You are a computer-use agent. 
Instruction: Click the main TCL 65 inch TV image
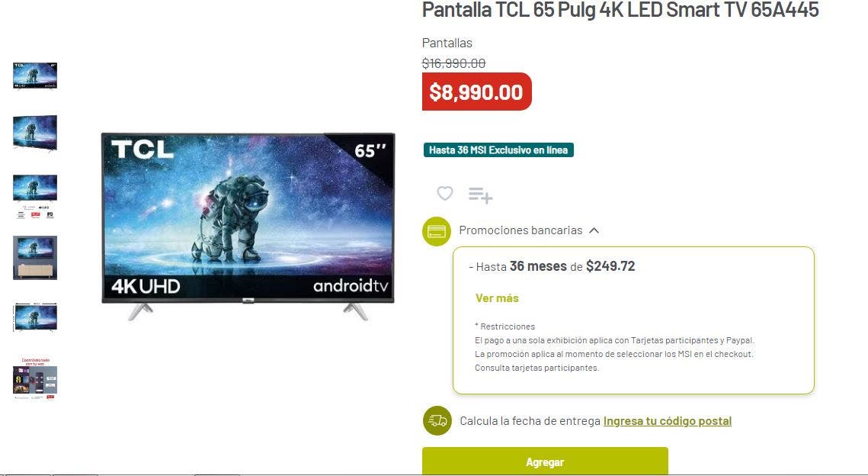248,226
